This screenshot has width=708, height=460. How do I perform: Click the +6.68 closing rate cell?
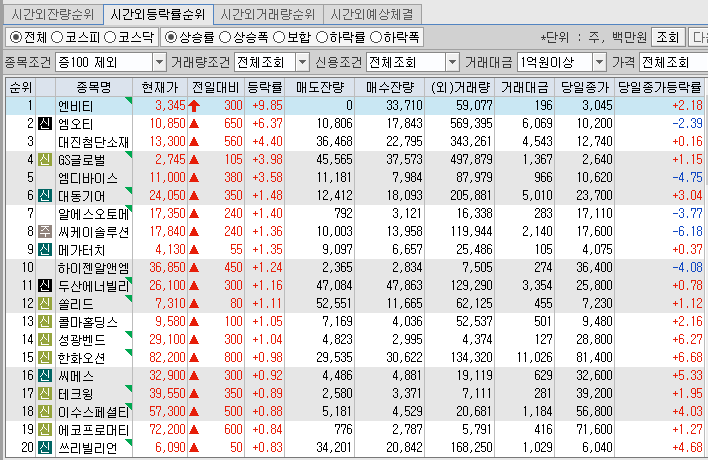click(x=687, y=358)
